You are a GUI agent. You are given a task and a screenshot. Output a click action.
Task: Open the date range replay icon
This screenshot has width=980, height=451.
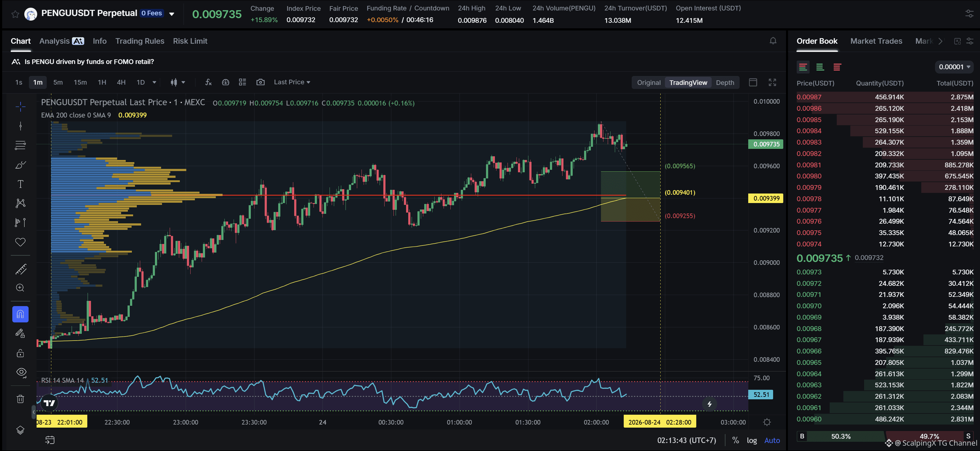[50, 440]
